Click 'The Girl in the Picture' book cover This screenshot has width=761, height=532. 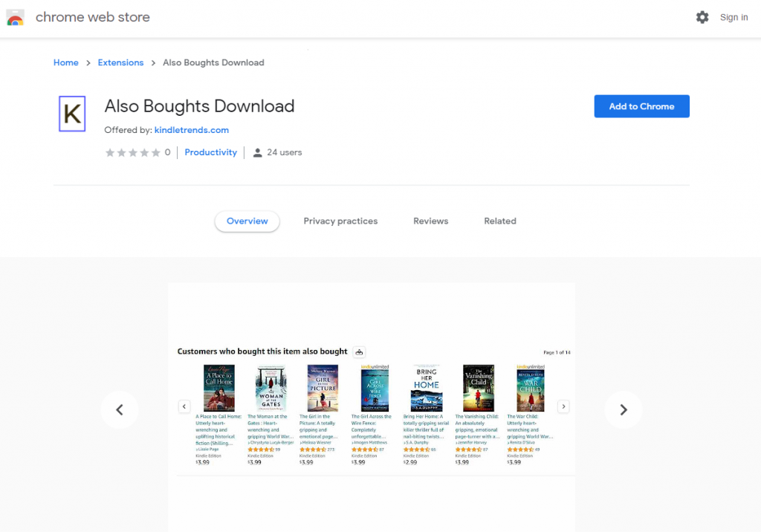point(323,388)
